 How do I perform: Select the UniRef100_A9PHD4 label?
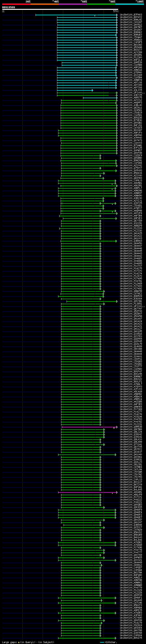[x=131, y=608]
